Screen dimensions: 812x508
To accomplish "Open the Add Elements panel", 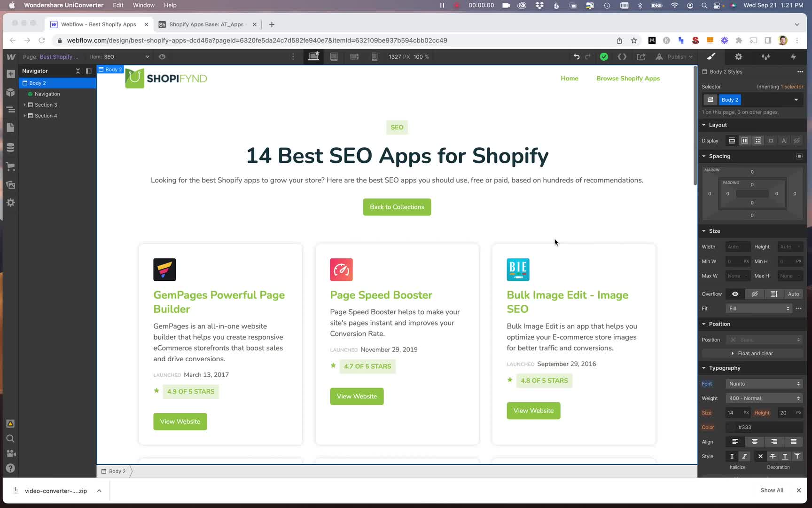I will click(11, 74).
